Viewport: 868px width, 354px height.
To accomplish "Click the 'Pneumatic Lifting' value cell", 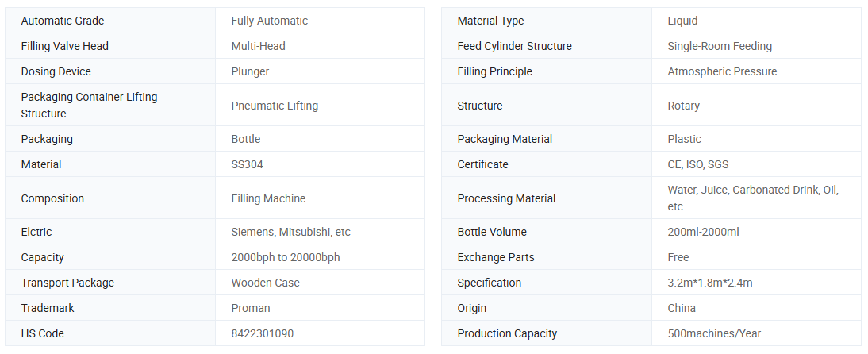I will pyautogui.click(x=274, y=106).
